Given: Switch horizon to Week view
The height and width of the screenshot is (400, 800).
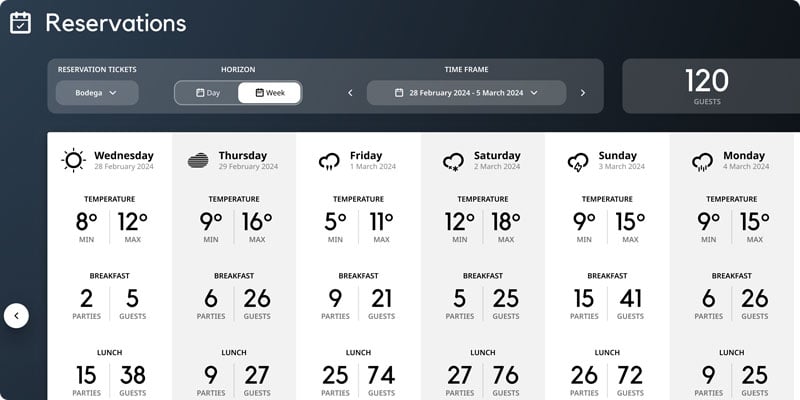Looking at the screenshot, I should click(x=269, y=93).
